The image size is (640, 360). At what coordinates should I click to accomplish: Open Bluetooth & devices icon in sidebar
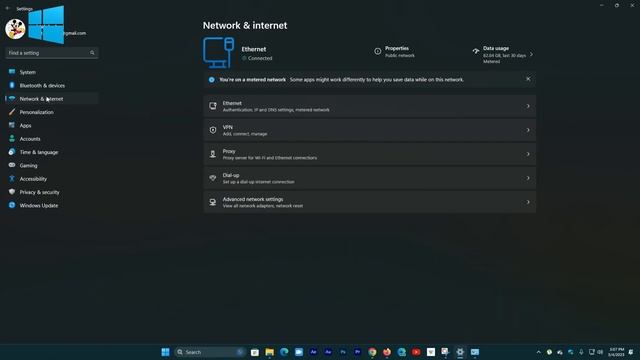pos(12,85)
